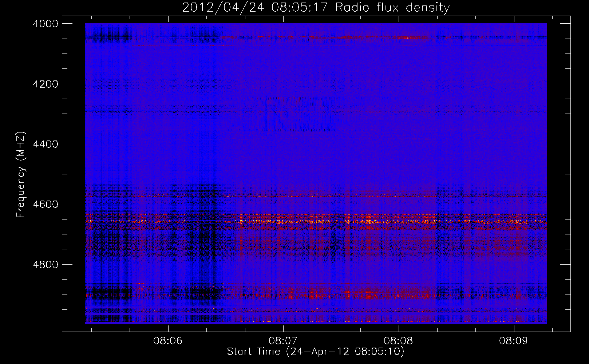The width and height of the screenshot is (589, 364).
Task: Click the 08:08 time axis label
Action: click(398, 341)
